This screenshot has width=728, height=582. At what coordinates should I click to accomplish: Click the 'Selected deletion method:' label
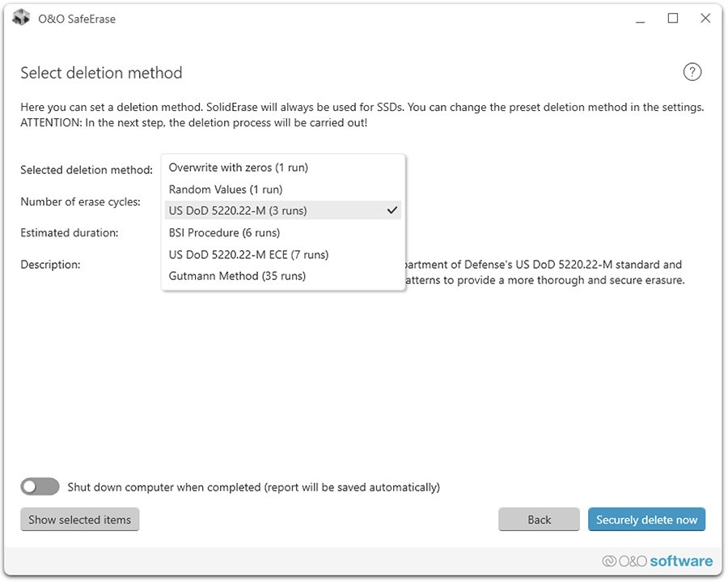click(x=87, y=170)
